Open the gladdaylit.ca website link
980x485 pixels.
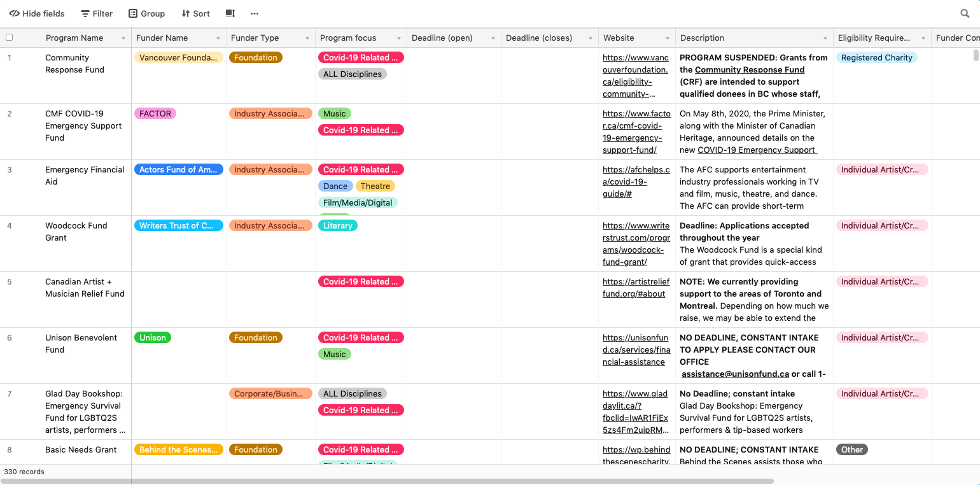tap(636, 412)
